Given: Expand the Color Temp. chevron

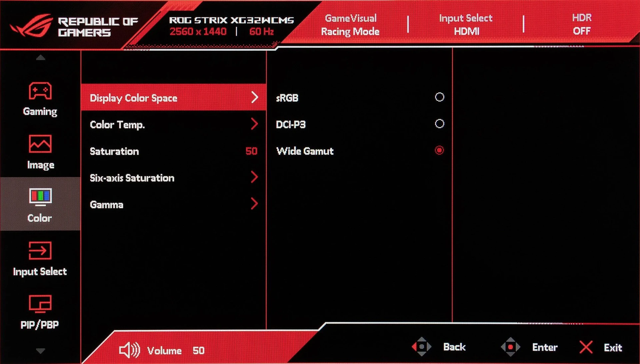Looking at the screenshot, I should (255, 124).
